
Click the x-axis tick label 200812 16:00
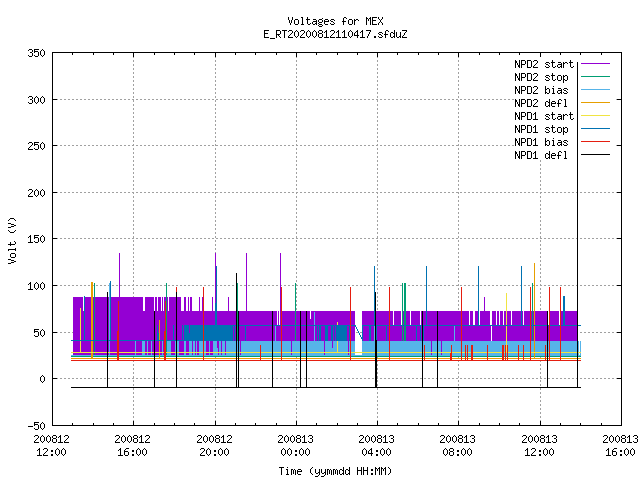coord(133,446)
